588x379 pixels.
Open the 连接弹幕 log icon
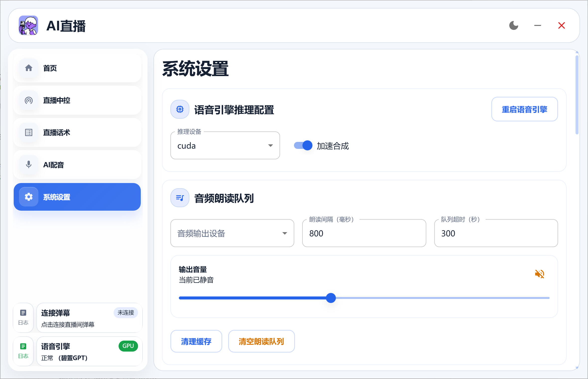[23, 312]
